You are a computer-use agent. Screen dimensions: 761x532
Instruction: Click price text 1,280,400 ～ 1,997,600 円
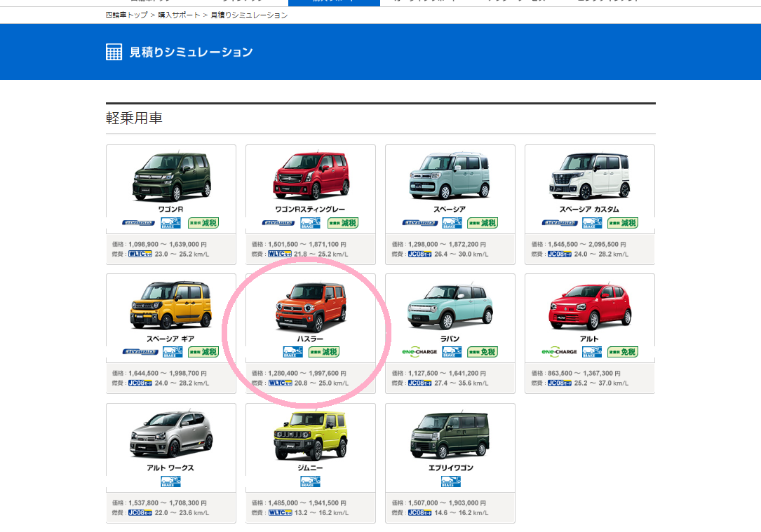click(x=307, y=374)
